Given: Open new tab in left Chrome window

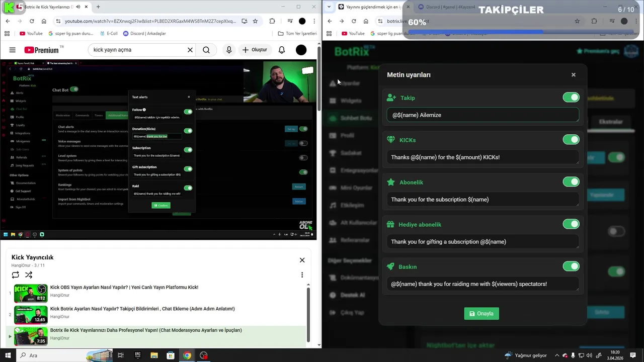Looking at the screenshot, I should pos(98,7).
